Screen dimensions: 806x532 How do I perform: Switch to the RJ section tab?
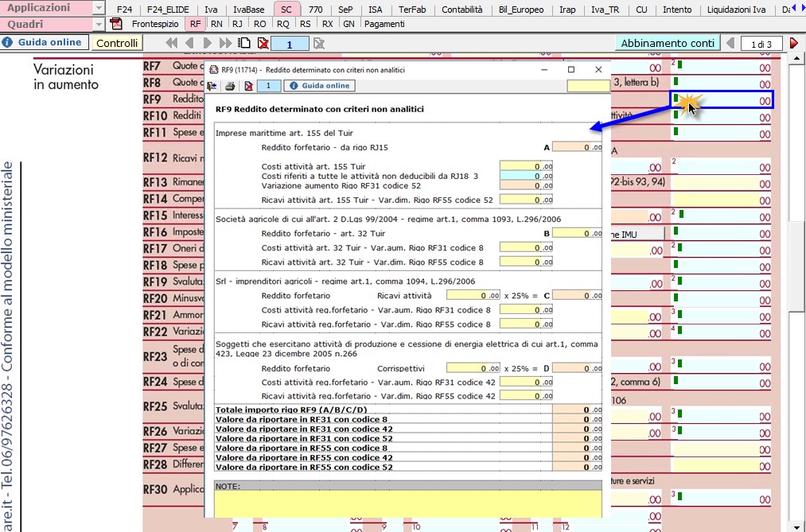coord(237,24)
